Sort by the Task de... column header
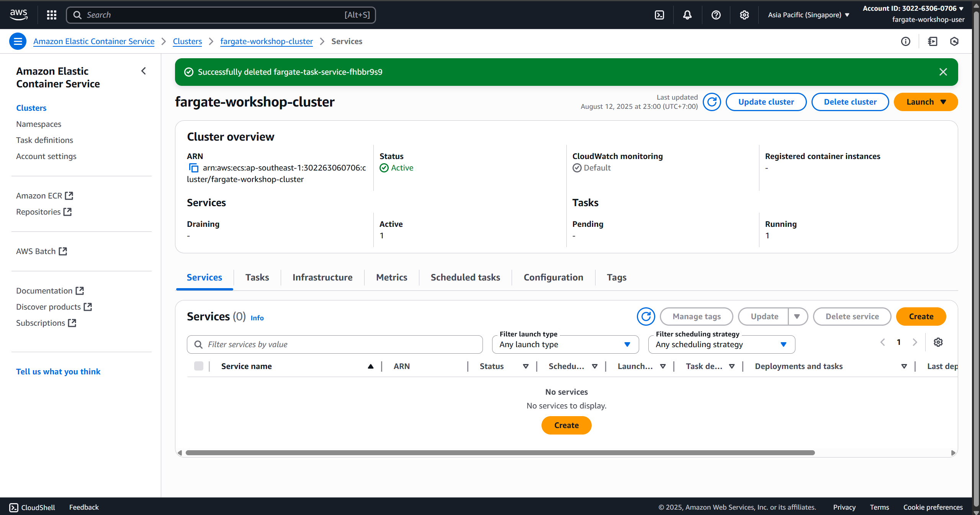This screenshot has height=515, width=980. pyautogui.click(x=710, y=366)
